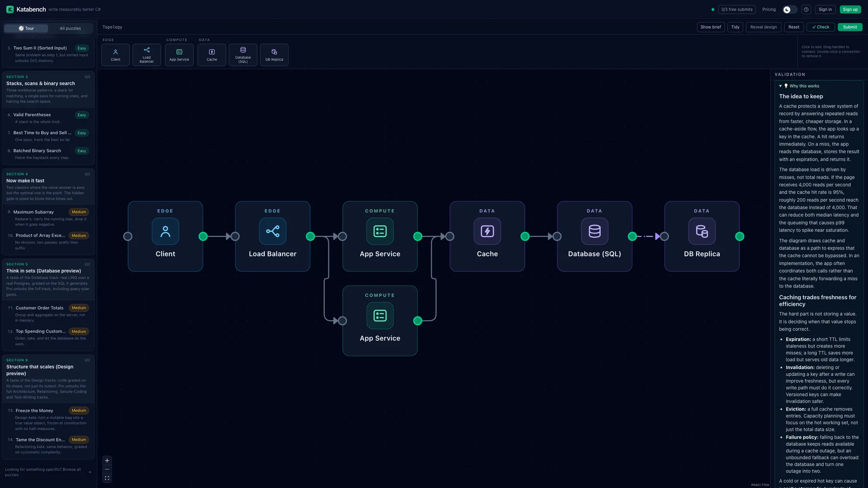Click the Load Balancer's output handle
Screen dimensions: 868x488
click(x=311, y=236)
